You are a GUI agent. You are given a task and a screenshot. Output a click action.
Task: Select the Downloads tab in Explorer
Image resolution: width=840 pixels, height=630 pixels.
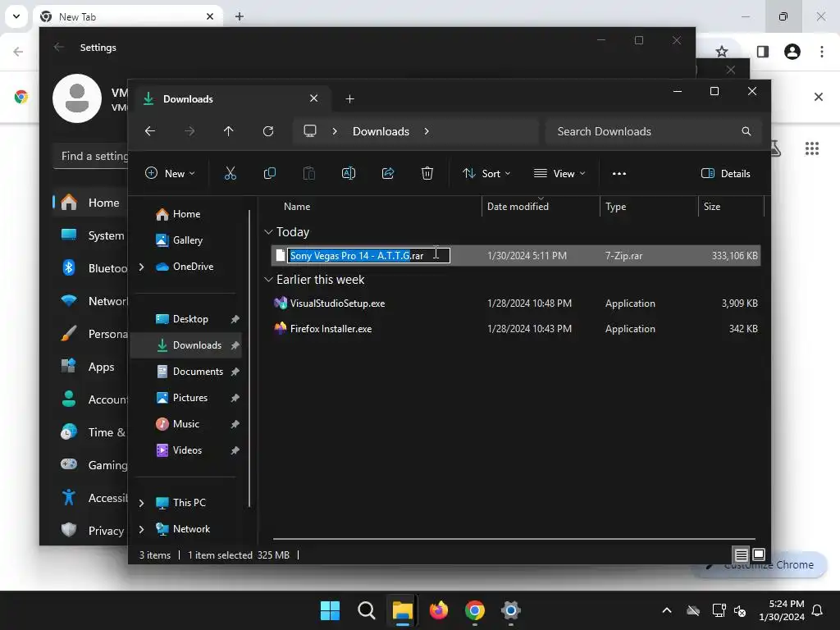pos(231,98)
